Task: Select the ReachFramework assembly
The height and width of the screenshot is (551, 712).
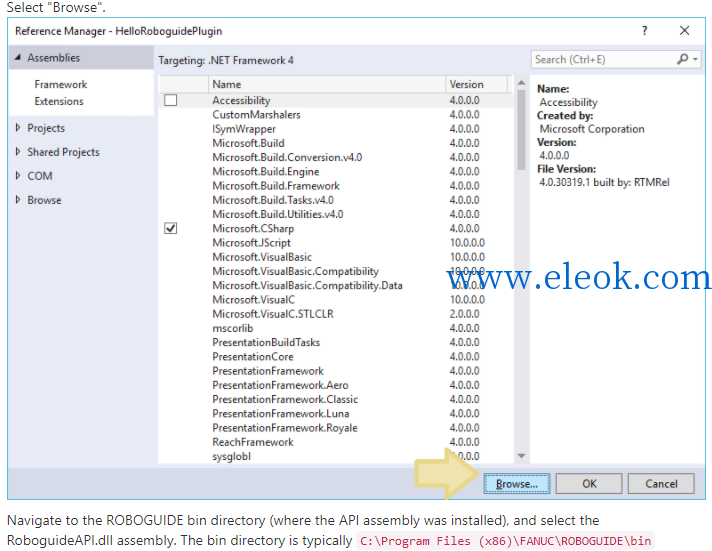Action: (336, 442)
